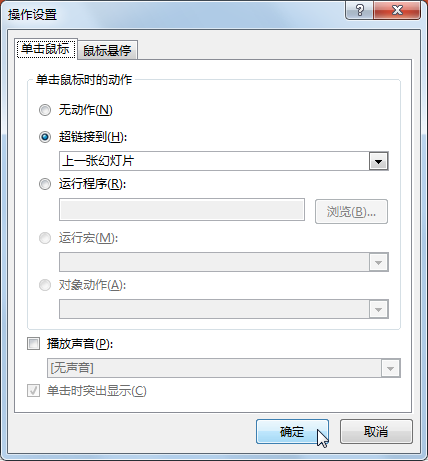This screenshot has height=461, width=428.
Task: Click the 上一张幻灯片 combo box
Action: 224,161
